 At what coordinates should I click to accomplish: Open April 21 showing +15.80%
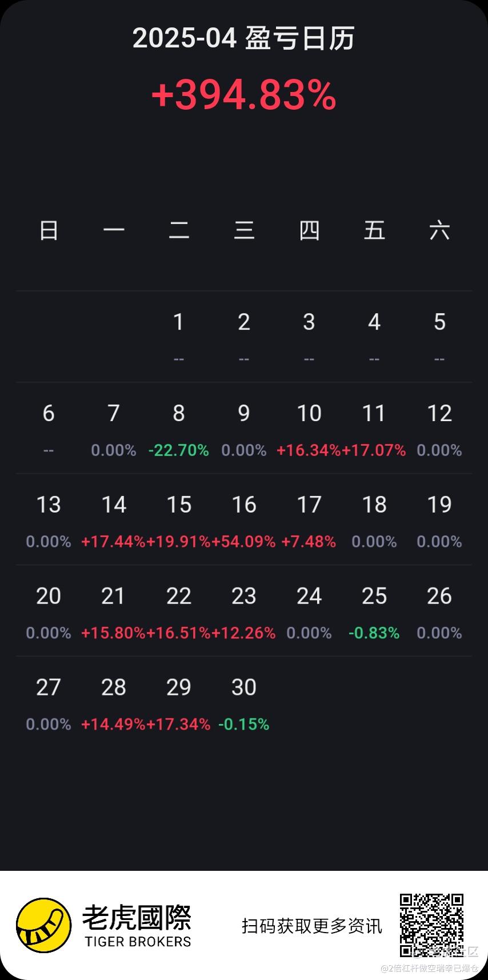(114, 611)
